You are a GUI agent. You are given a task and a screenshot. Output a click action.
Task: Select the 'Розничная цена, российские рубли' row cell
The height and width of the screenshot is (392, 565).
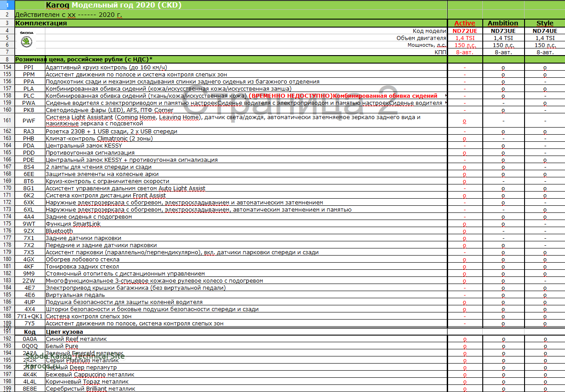pos(231,59)
